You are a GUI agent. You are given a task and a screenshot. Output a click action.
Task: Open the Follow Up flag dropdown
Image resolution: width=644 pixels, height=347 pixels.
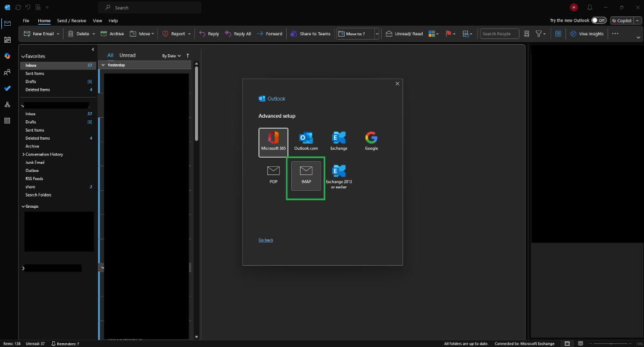click(x=450, y=34)
